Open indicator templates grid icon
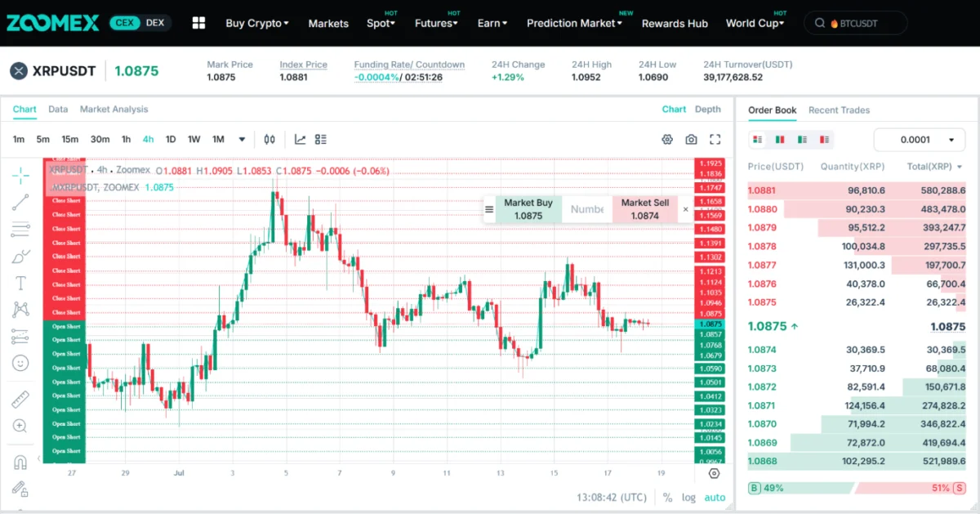The image size is (980, 514). pyautogui.click(x=321, y=139)
